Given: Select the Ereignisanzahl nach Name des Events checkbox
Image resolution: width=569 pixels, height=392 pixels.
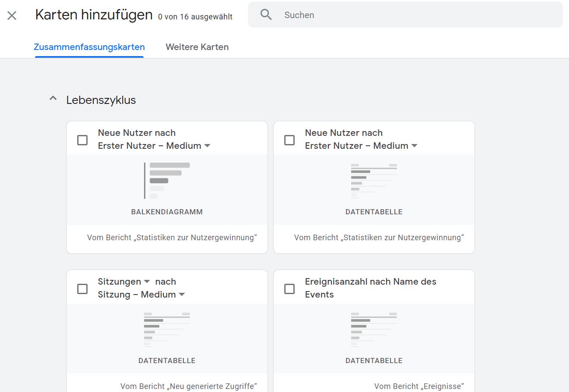Looking at the screenshot, I should pos(289,289).
